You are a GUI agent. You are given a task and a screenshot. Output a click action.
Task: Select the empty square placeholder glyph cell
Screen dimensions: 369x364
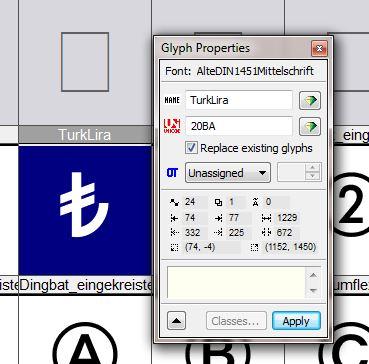pos(85,62)
